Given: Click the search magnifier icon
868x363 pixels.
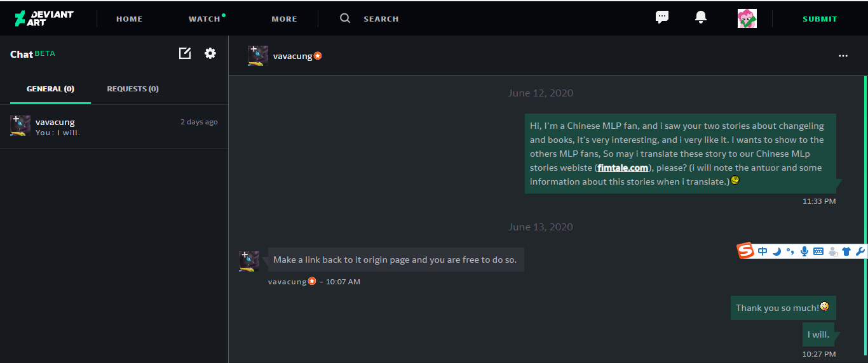Looking at the screenshot, I should click(345, 18).
